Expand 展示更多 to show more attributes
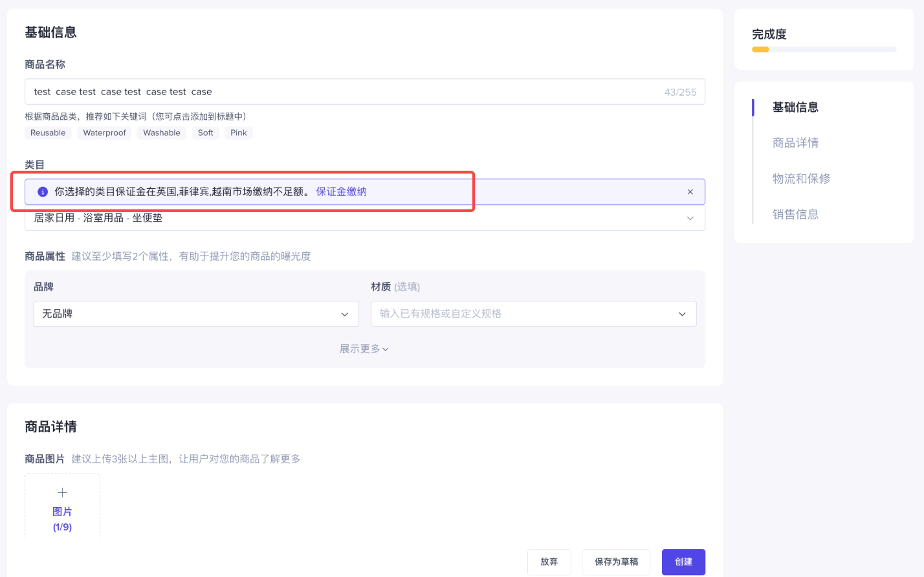The height and width of the screenshot is (577, 924). (364, 349)
